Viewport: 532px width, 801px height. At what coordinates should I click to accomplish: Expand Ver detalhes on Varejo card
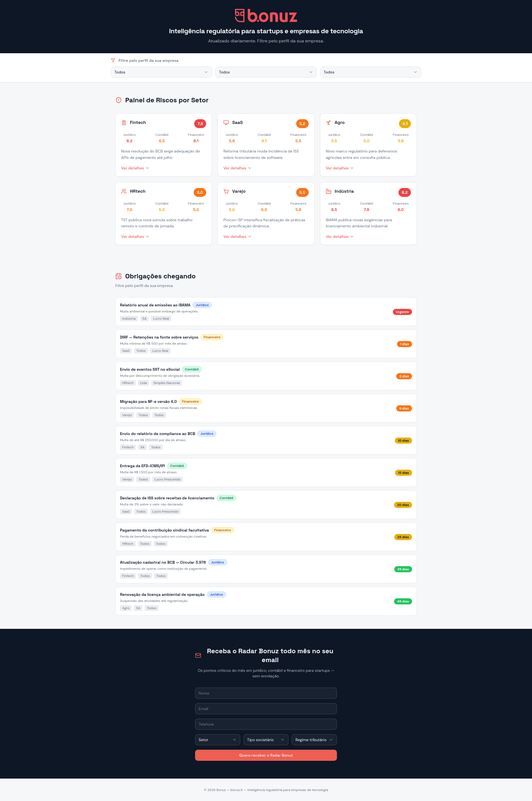(237, 237)
